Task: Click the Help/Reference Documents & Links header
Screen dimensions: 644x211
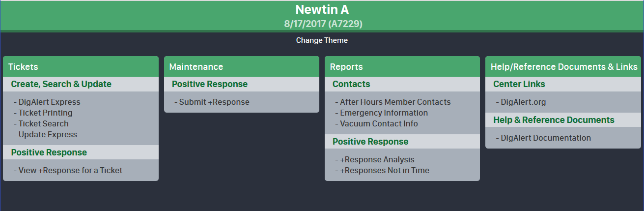Action: (x=565, y=67)
